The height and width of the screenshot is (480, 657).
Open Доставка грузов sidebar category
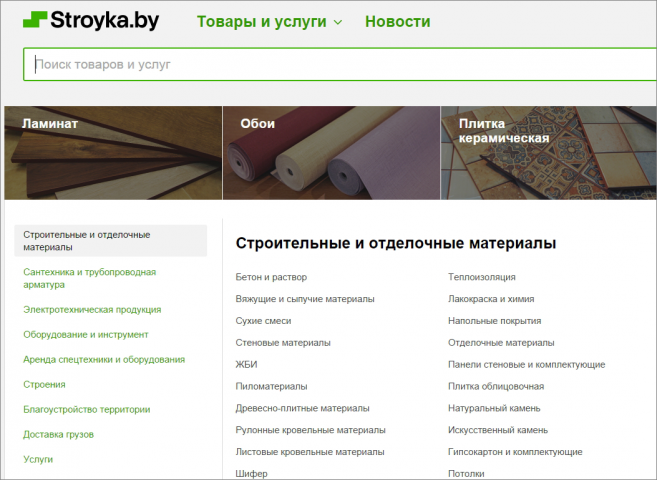pyautogui.click(x=58, y=434)
